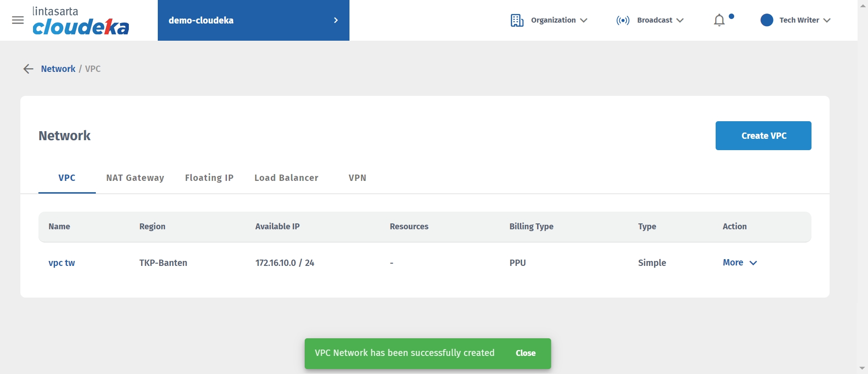Expand the demo-cloudeka project selector
Screen dimensions: 868x374
click(x=335, y=20)
